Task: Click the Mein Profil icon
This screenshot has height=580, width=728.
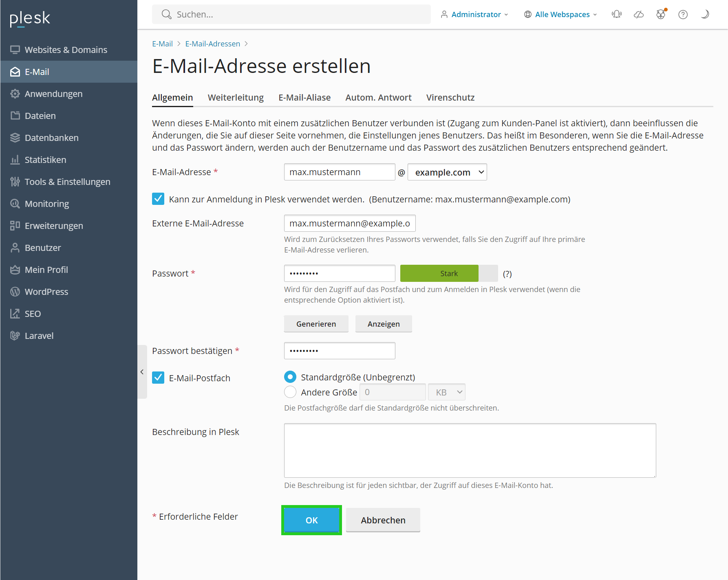Action: (15, 270)
